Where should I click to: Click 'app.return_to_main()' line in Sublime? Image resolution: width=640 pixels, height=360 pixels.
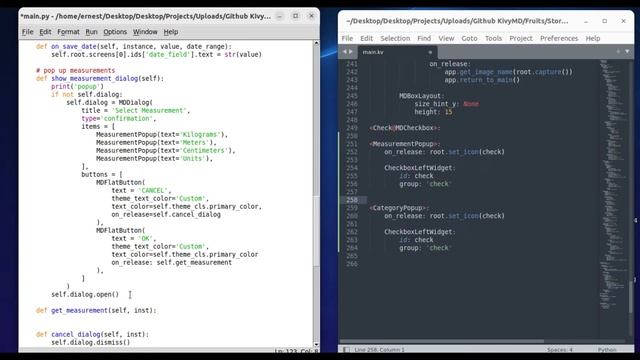tap(482, 80)
